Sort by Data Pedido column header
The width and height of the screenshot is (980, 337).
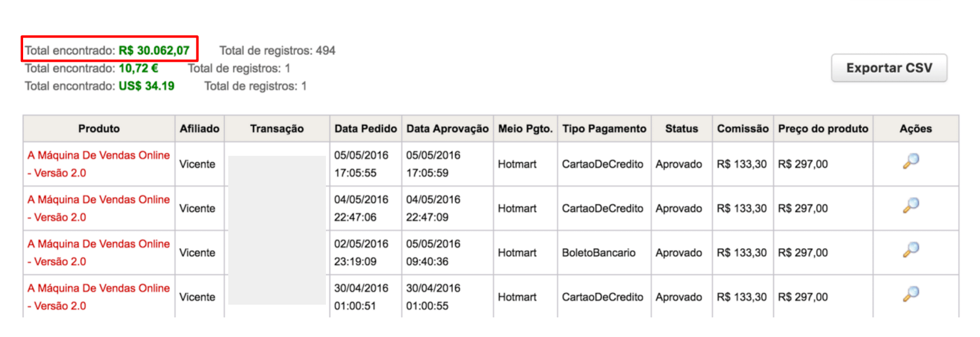pyautogui.click(x=365, y=129)
